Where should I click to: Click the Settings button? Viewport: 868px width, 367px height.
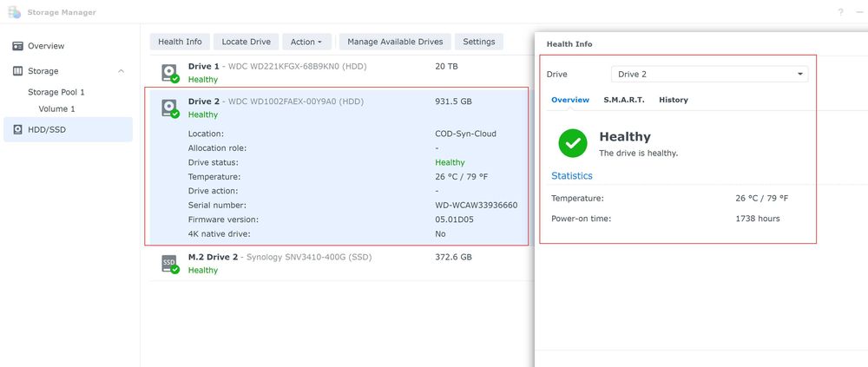pyautogui.click(x=479, y=42)
